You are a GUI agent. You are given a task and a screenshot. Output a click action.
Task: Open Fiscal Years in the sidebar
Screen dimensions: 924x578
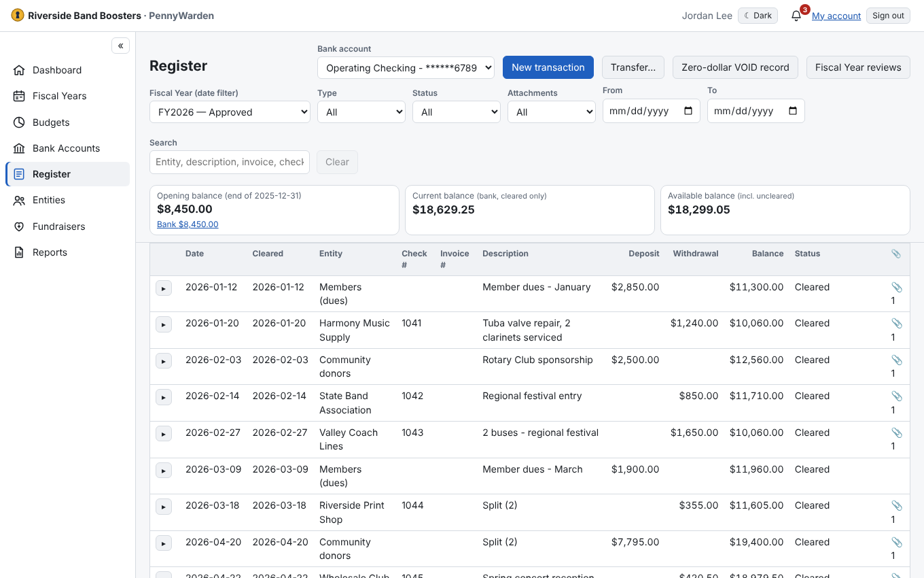67,96
